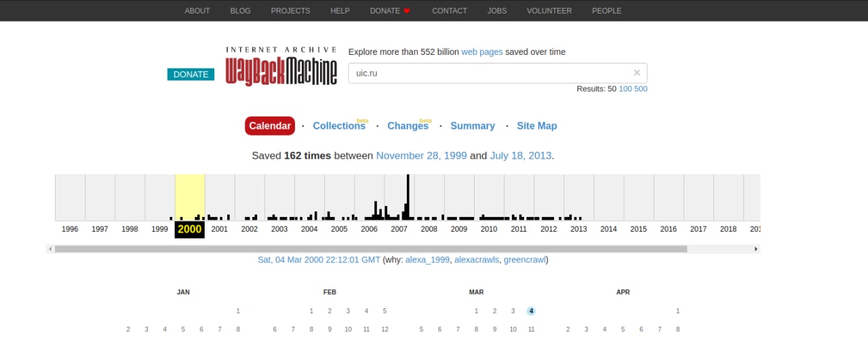Image resolution: width=868 pixels, height=345 pixels.
Task: Select year 2007 on the timeline
Action: pyautogui.click(x=399, y=229)
